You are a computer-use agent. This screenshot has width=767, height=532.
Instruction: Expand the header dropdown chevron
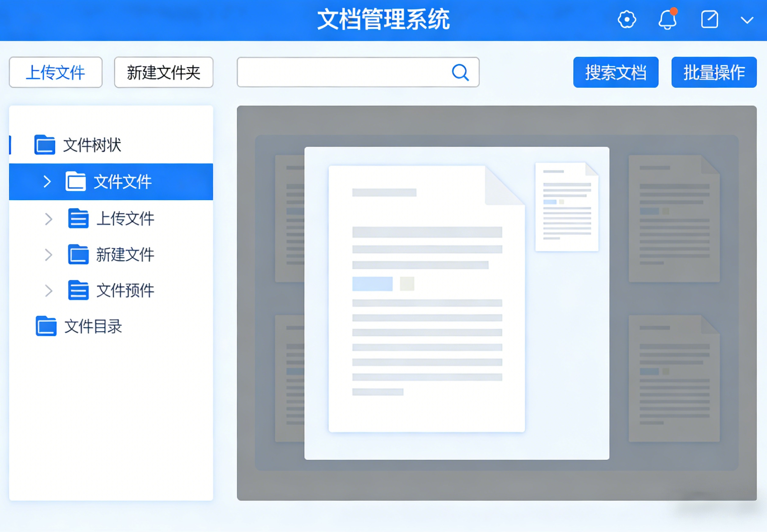click(x=747, y=20)
